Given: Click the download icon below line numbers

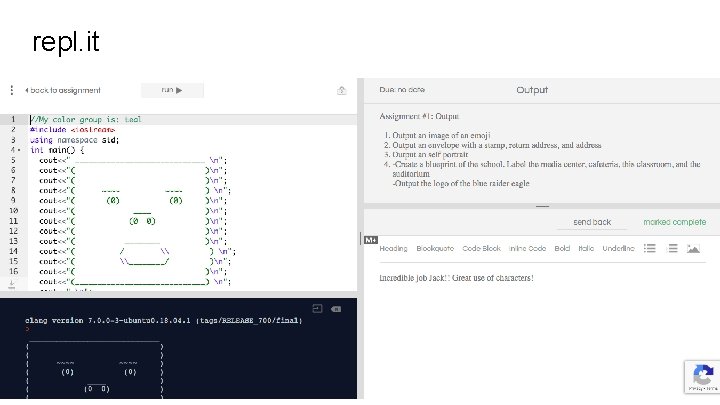Looking at the screenshot, I should [x=12, y=285].
